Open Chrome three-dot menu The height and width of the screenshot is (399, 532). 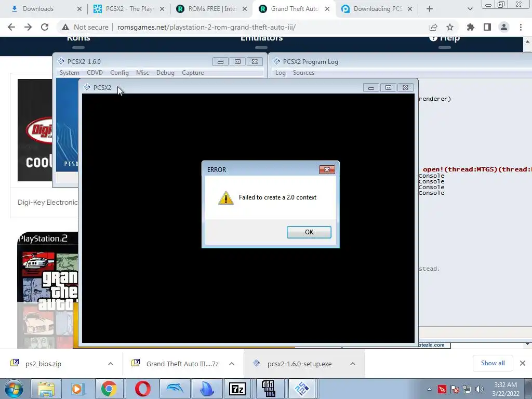coord(521,27)
